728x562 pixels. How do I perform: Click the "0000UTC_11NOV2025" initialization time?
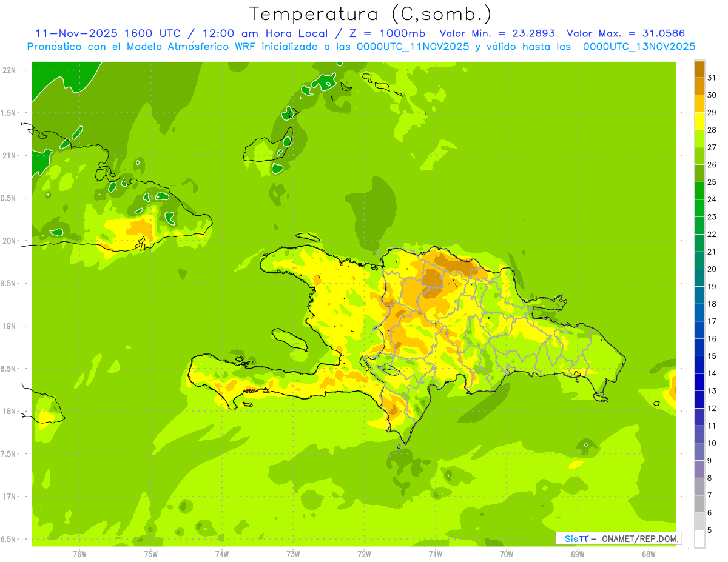click(412, 47)
